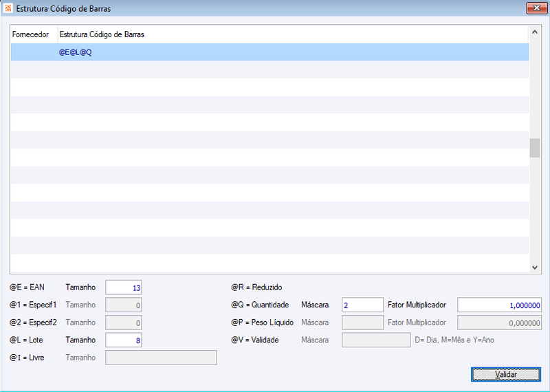Select the @E@L@Q barcode structure row

point(269,52)
